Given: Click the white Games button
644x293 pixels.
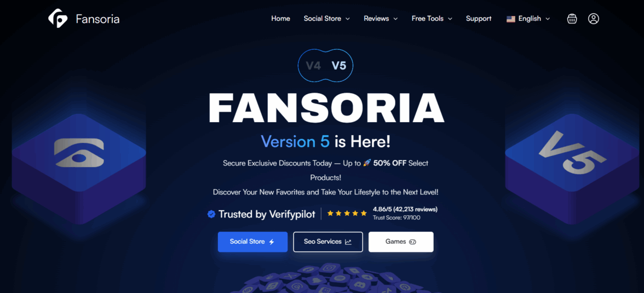Looking at the screenshot, I should click(401, 242).
